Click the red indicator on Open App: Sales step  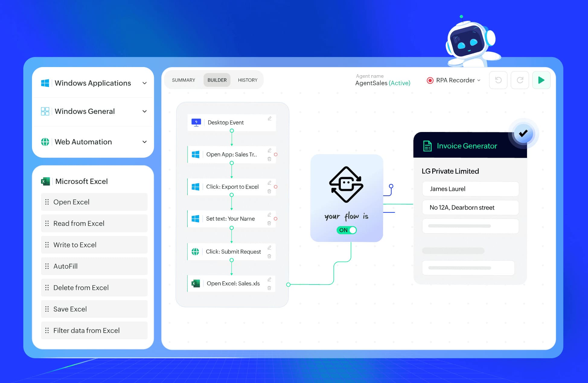point(275,154)
